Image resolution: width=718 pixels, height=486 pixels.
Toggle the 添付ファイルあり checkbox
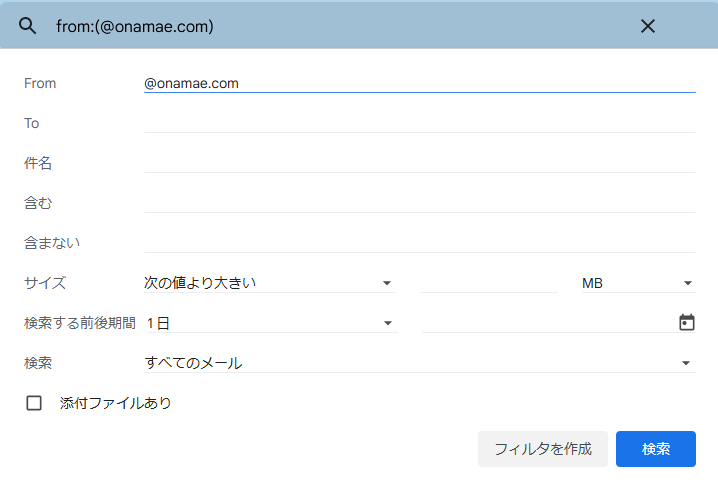[x=34, y=403]
